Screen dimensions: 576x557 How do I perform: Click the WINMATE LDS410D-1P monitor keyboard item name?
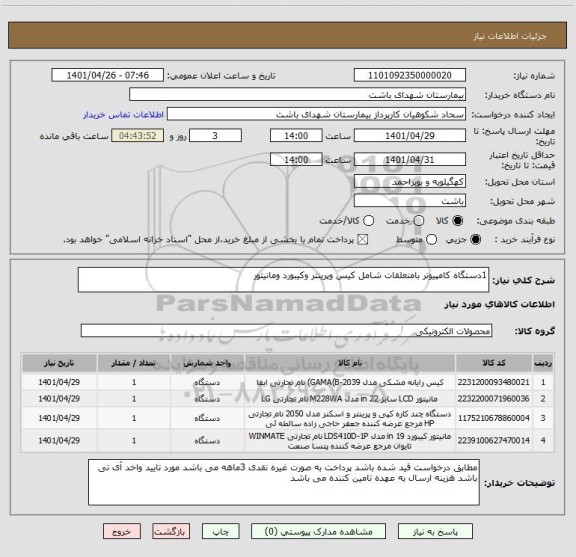pos(350,441)
